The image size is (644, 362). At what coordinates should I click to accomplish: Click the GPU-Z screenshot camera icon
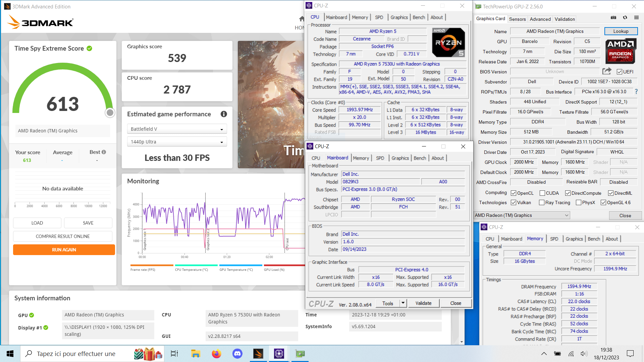[x=613, y=18]
